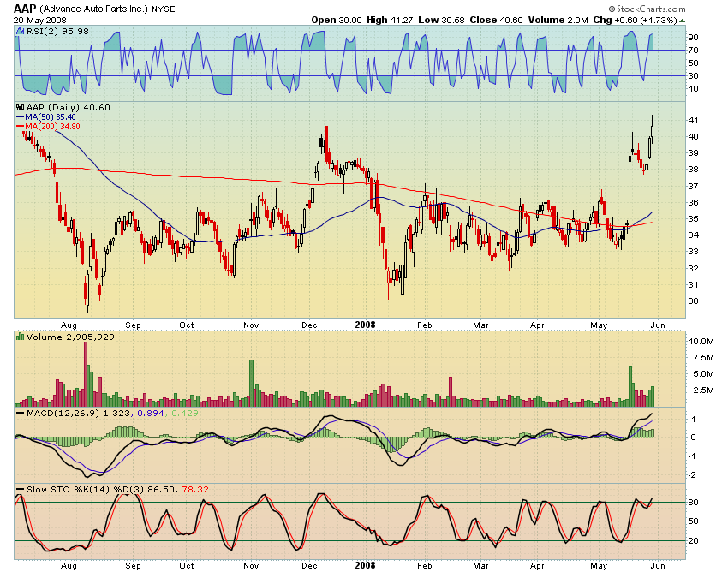Click the Apr month marker on the bottom axis
728x572 pixels.
(x=537, y=565)
